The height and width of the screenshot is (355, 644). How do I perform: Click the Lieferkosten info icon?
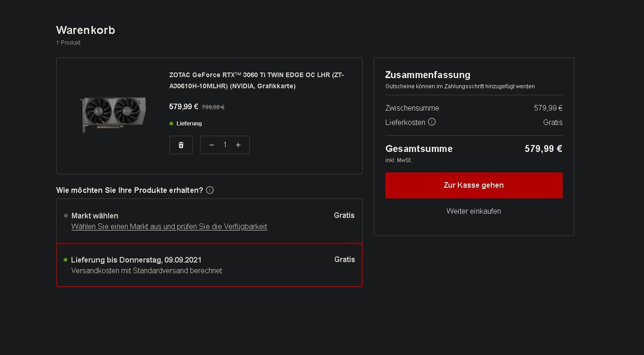tap(432, 122)
